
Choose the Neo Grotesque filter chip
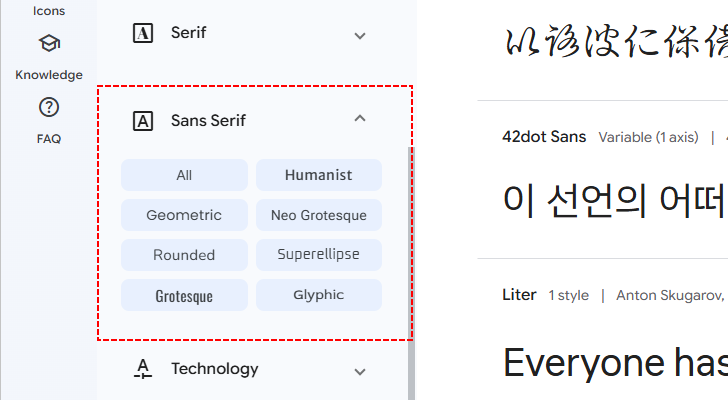pyautogui.click(x=319, y=215)
